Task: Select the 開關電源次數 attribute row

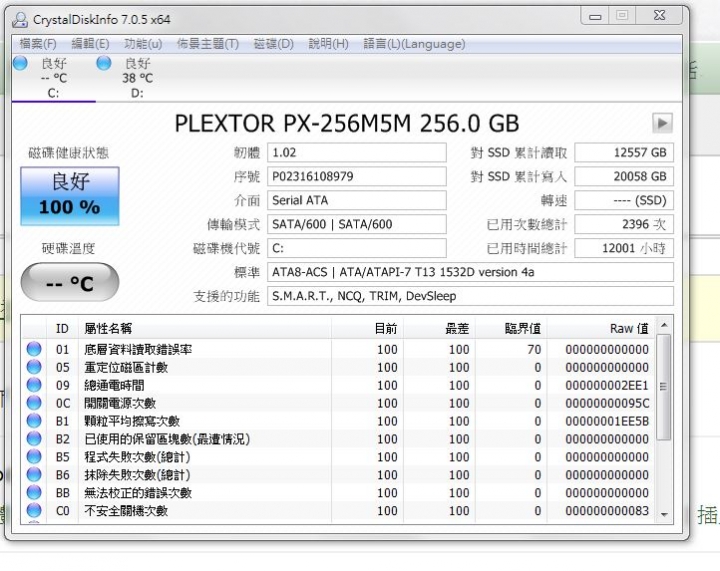Action: click(339, 403)
